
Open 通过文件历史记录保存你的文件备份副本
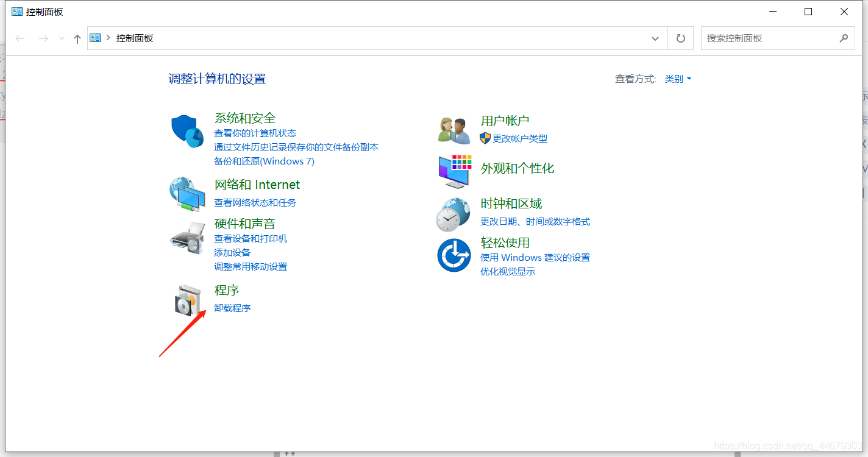[x=296, y=147]
